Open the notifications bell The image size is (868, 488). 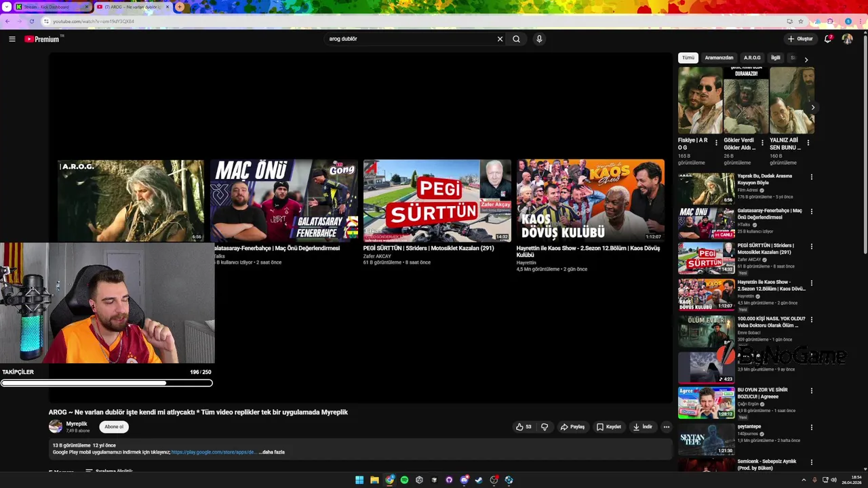[x=827, y=39]
